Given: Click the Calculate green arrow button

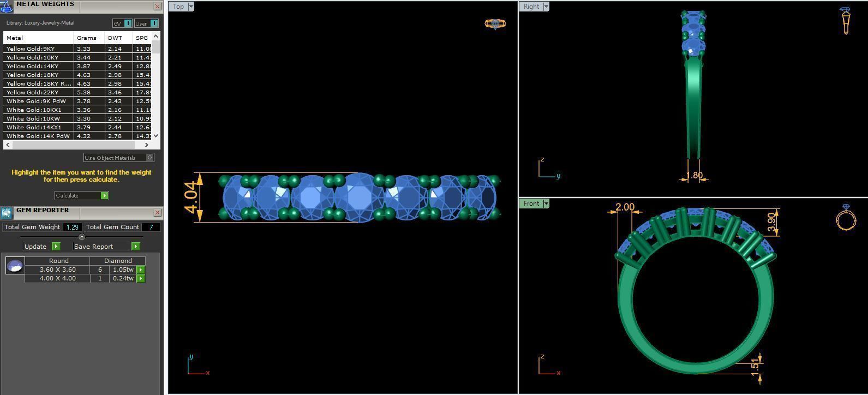Looking at the screenshot, I should pyautogui.click(x=105, y=195).
